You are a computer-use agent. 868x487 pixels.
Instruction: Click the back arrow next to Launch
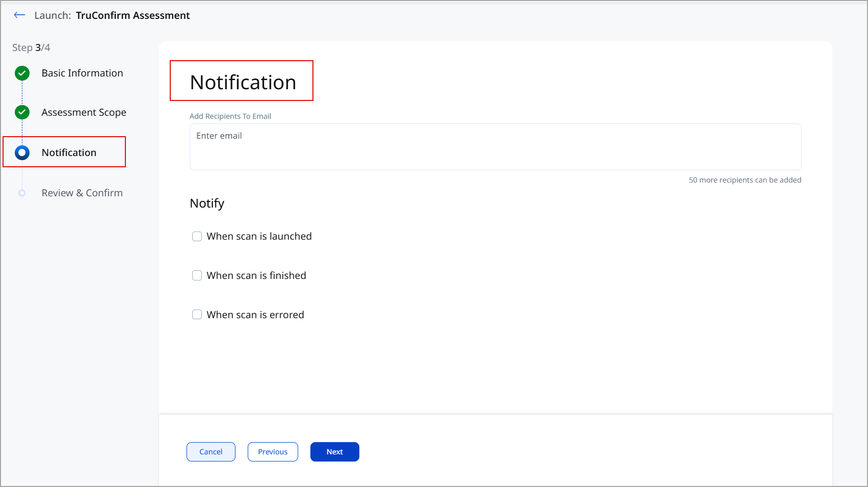click(x=19, y=15)
